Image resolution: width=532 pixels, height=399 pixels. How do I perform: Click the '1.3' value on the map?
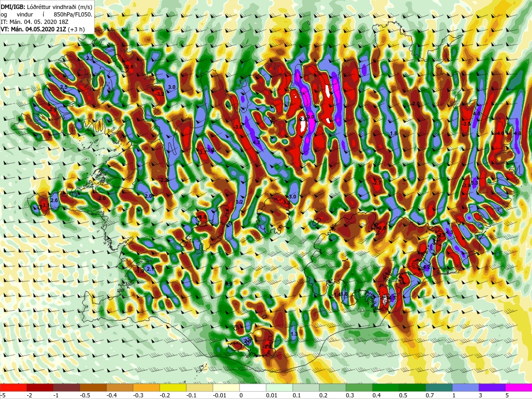pos(294,334)
